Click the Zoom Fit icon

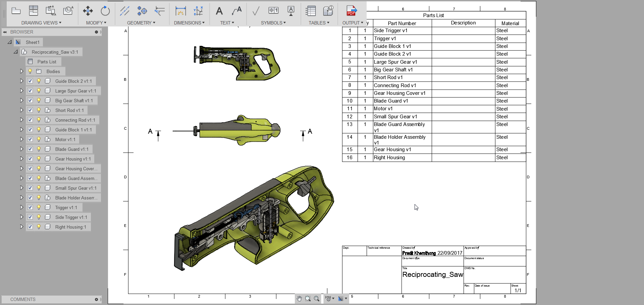[317, 298]
